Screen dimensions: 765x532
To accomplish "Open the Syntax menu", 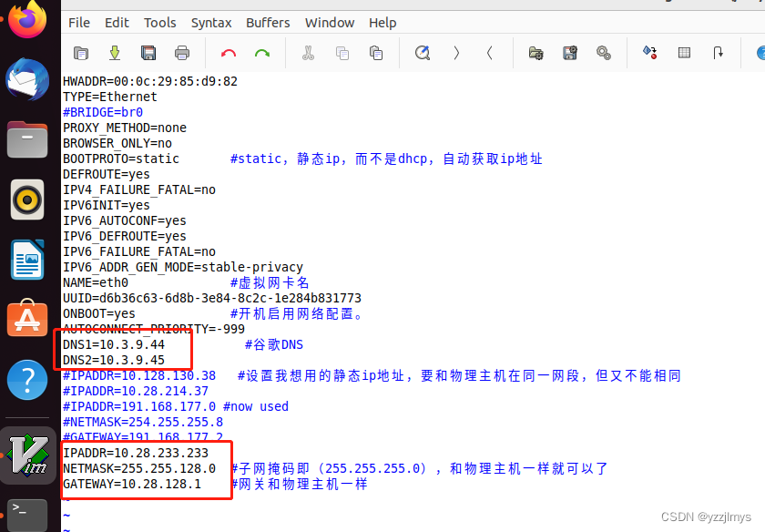I will (x=210, y=22).
